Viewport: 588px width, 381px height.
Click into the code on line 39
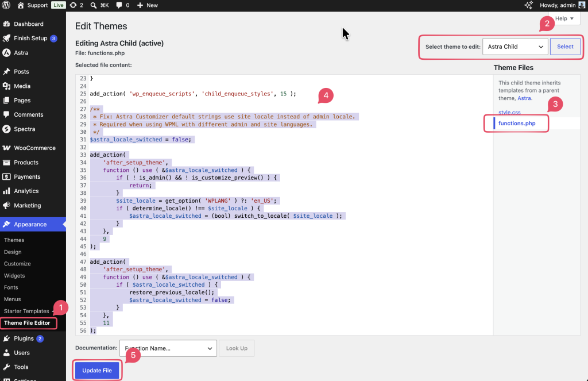196,201
